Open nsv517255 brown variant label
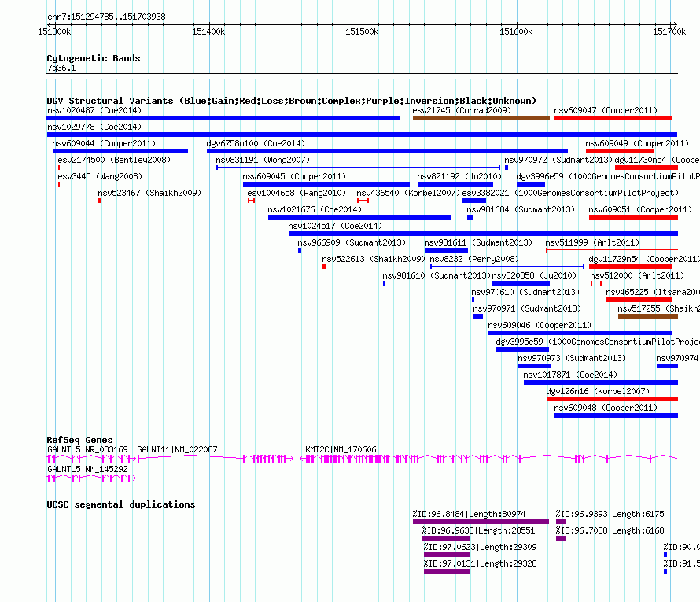The height and width of the screenshot is (602, 700). coord(658,308)
